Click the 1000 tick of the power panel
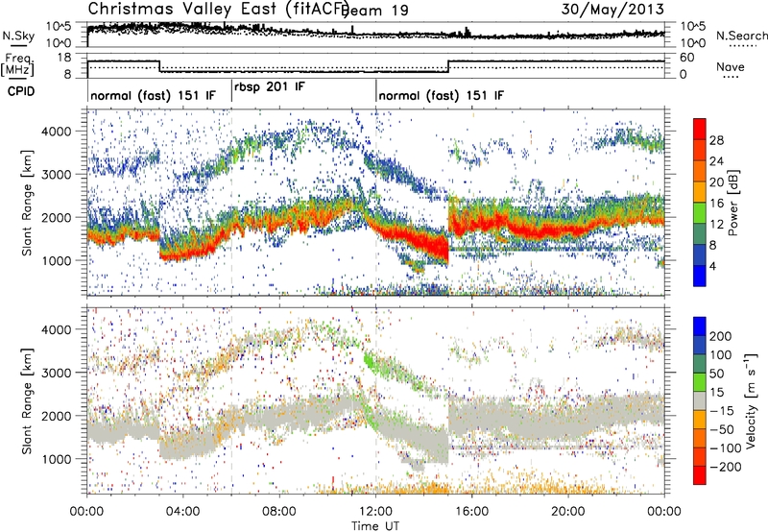Viewport: 768px width, 532px height. 56,260
